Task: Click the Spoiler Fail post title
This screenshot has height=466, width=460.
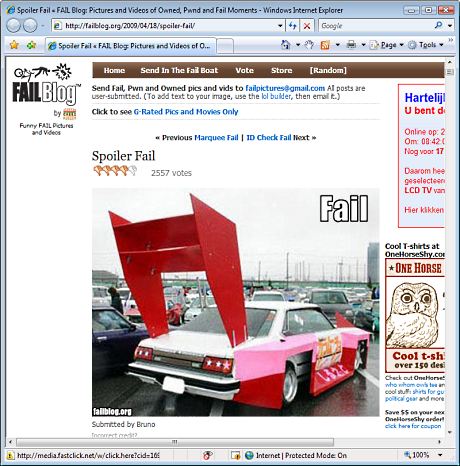Action: tap(123, 156)
